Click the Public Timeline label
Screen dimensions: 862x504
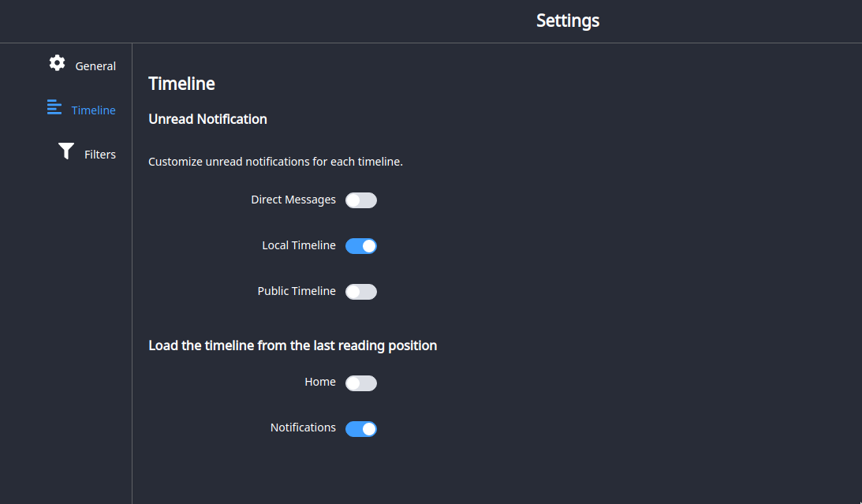click(x=297, y=291)
